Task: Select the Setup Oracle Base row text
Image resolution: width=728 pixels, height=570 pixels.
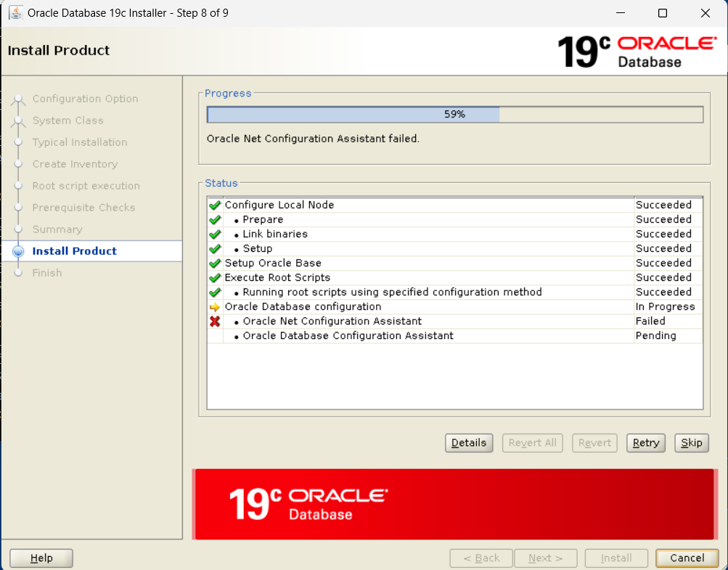Action: tap(273, 263)
